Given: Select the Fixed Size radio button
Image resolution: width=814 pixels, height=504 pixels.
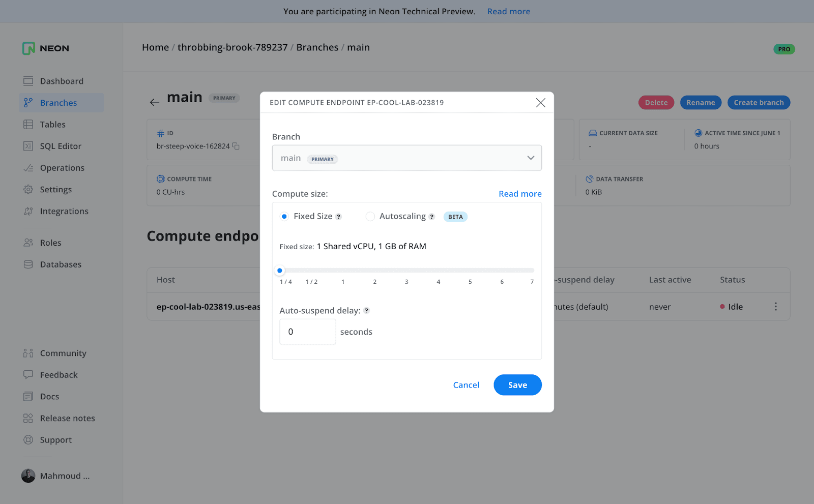Looking at the screenshot, I should [x=284, y=217].
